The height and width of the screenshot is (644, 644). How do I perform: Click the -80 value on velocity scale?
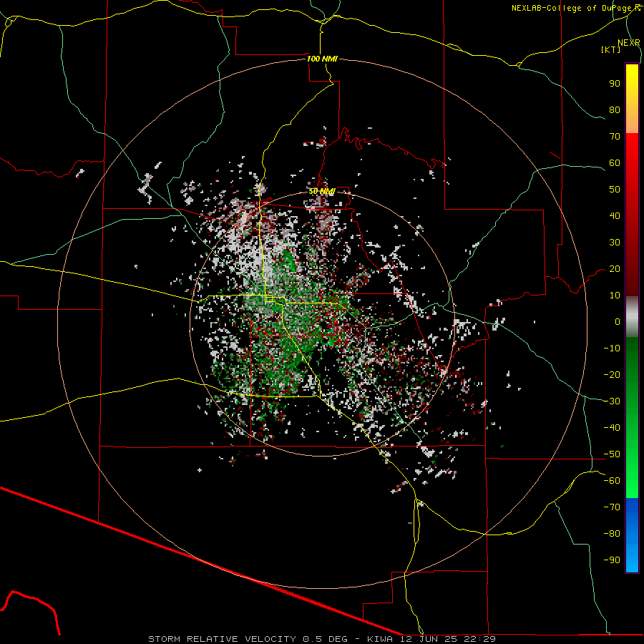pos(612,534)
